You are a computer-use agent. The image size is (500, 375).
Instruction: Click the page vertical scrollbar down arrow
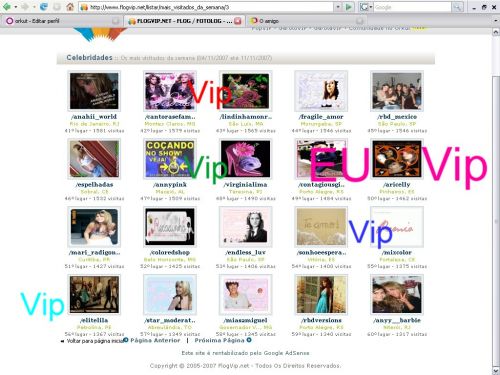click(496, 370)
